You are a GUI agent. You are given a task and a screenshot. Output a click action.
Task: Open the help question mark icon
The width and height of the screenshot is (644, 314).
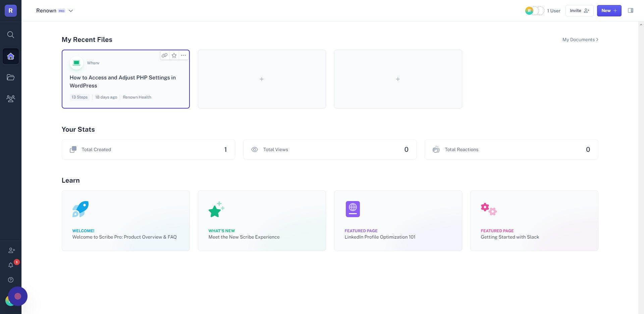11,280
